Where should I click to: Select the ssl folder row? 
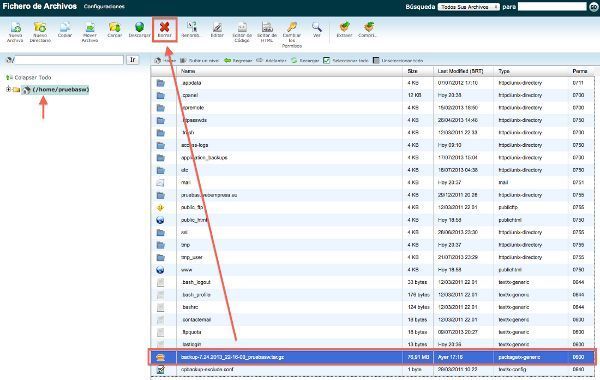373,232
